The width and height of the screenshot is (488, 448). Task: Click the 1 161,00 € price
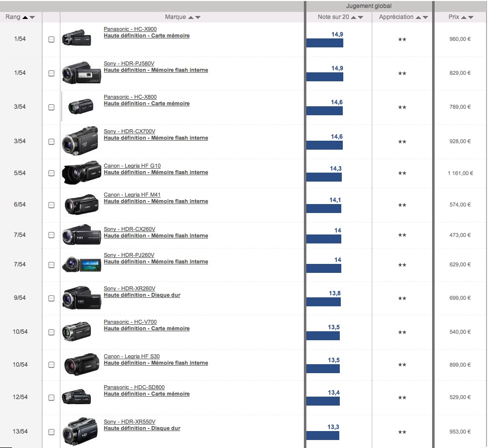[x=460, y=173]
